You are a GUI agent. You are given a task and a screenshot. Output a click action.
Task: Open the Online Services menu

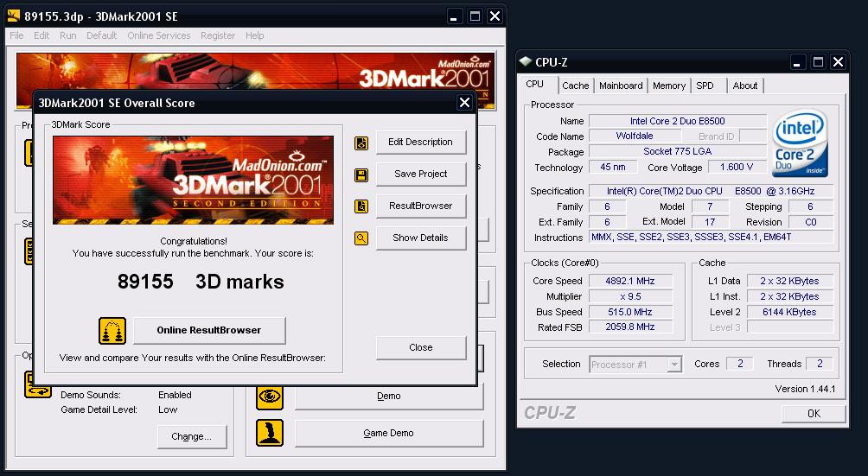click(x=159, y=35)
